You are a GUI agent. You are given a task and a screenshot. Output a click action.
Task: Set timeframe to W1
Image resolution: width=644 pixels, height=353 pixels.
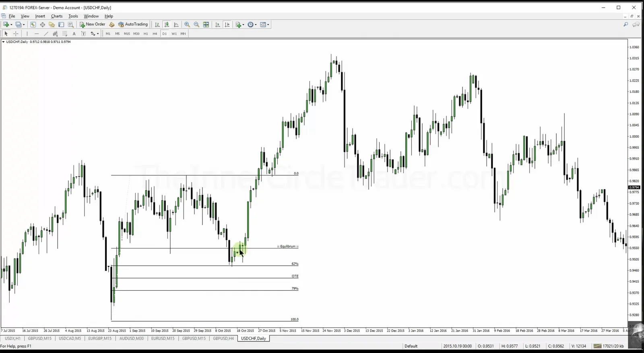(x=174, y=34)
